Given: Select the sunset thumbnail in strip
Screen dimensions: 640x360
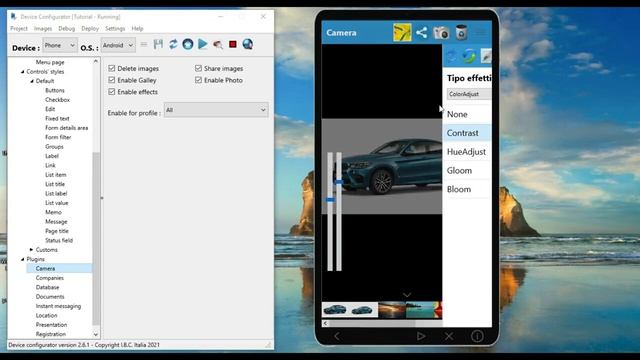Looking at the screenshot, I should [x=392, y=310].
